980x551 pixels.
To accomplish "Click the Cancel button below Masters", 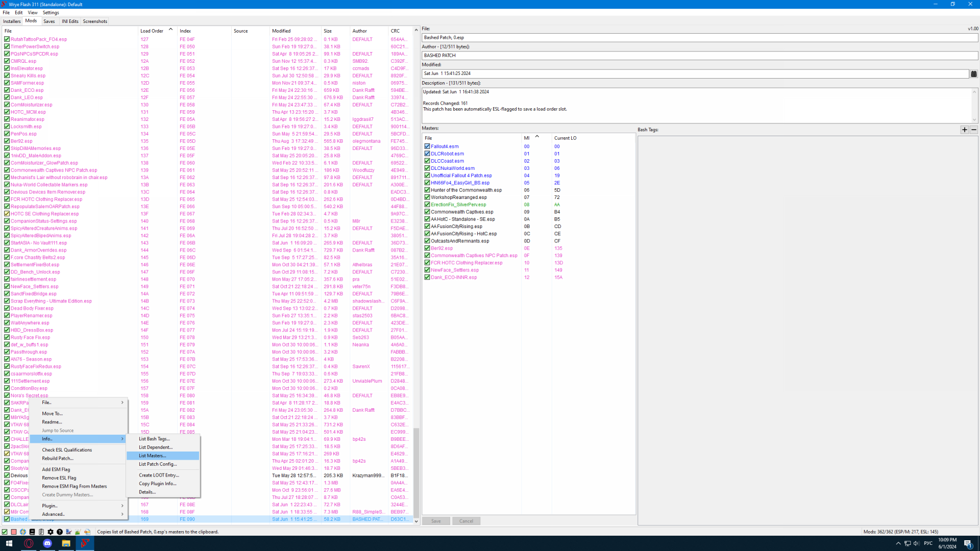I will (x=466, y=521).
